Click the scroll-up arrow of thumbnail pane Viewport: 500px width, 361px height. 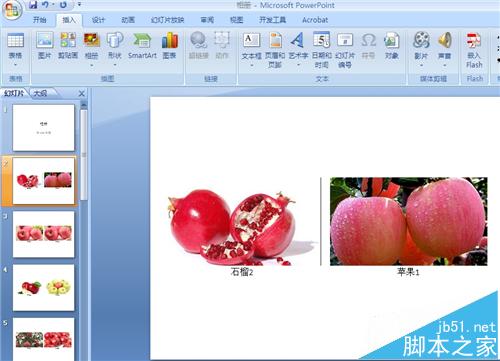tap(84, 105)
